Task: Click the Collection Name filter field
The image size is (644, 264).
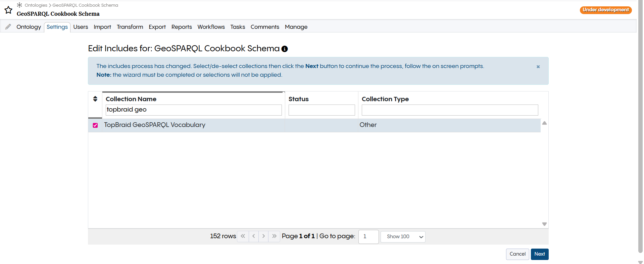Action: pos(194,110)
